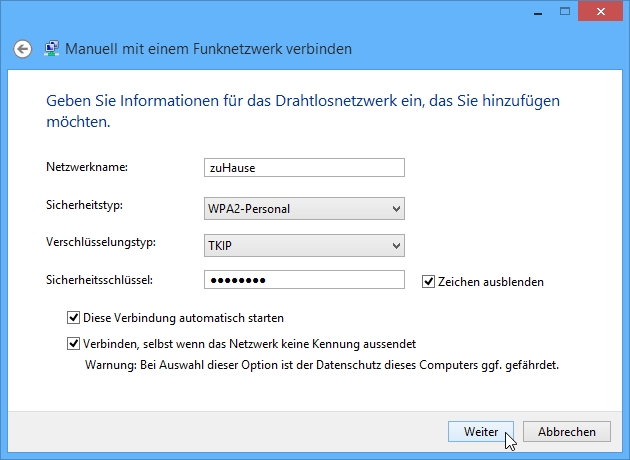Screen dimensions: 630x460
Task: Click the Weiter button
Action: [481, 432]
